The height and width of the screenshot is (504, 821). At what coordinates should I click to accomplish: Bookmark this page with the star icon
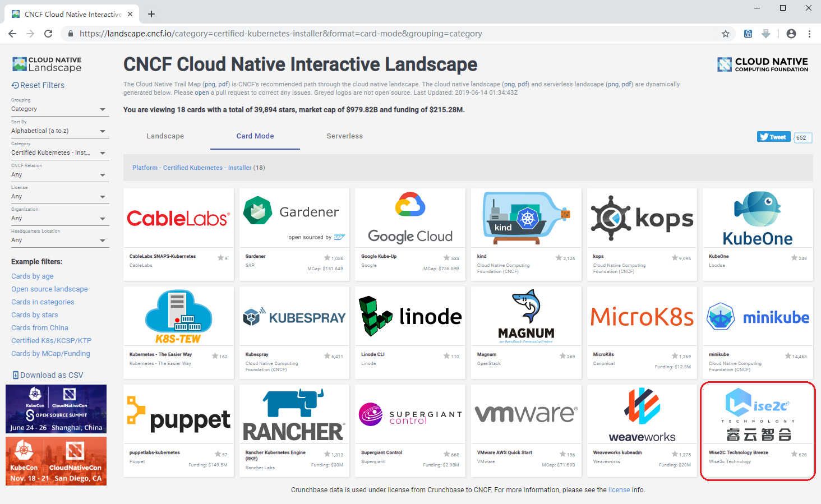point(726,34)
